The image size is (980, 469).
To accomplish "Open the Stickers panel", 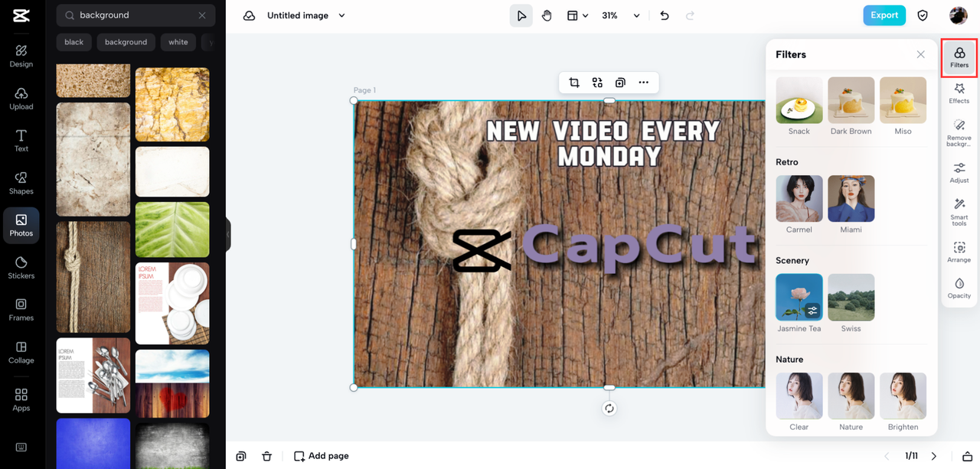I will (21, 268).
